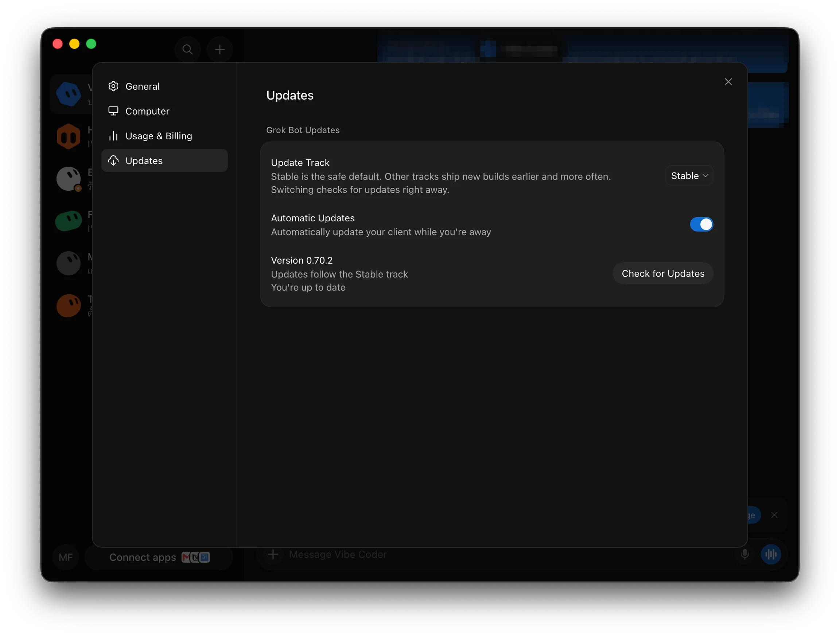Click the plus new chat icon in the main window
840x636 pixels.
tap(219, 49)
